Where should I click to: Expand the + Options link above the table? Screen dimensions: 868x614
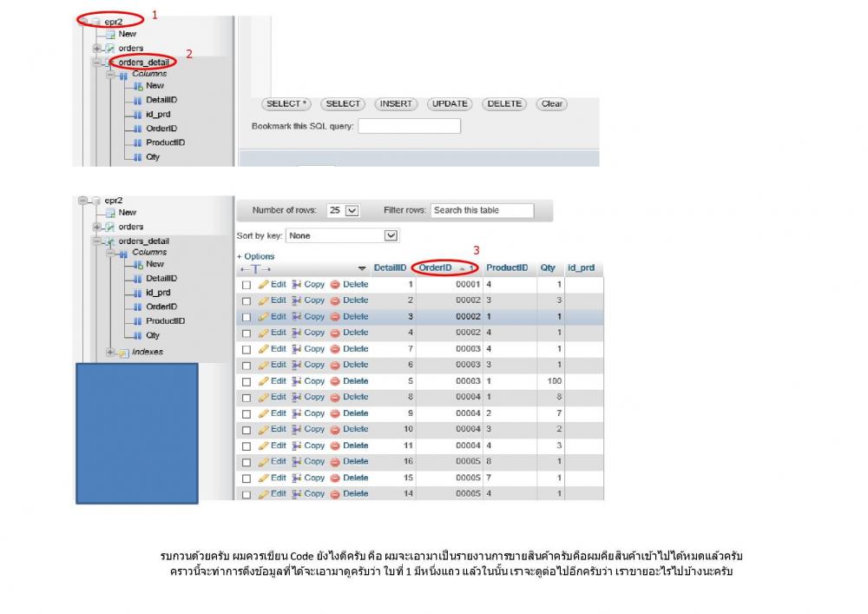[256, 256]
